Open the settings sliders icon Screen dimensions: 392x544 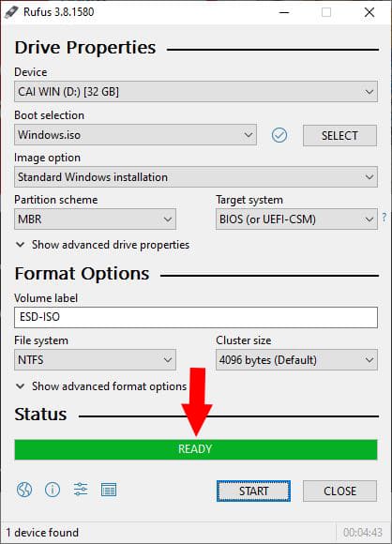point(81,490)
